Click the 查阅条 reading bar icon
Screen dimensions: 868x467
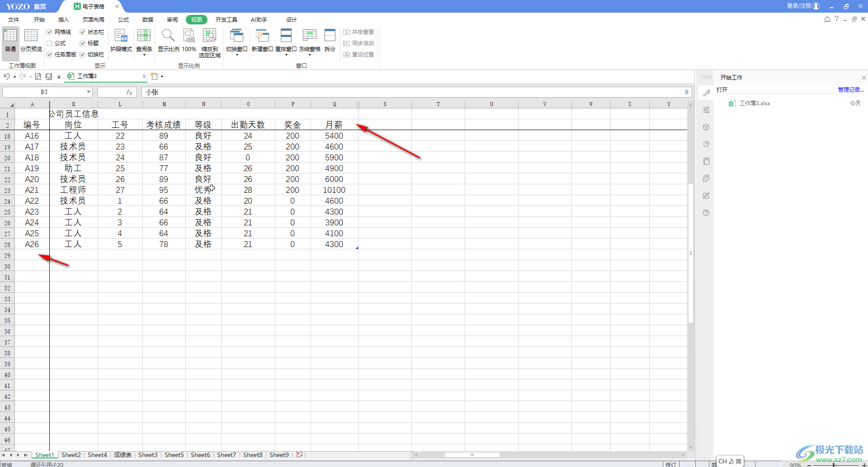tap(144, 36)
